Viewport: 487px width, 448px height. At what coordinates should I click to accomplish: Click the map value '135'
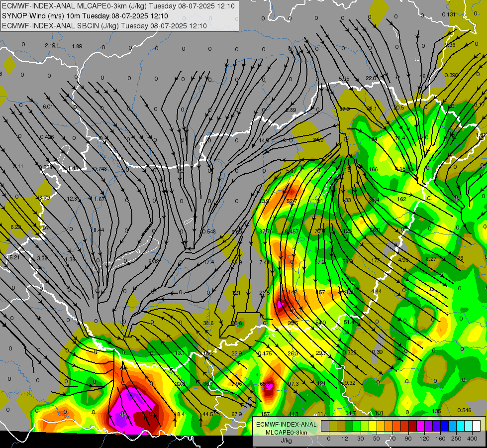(x=436, y=411)
